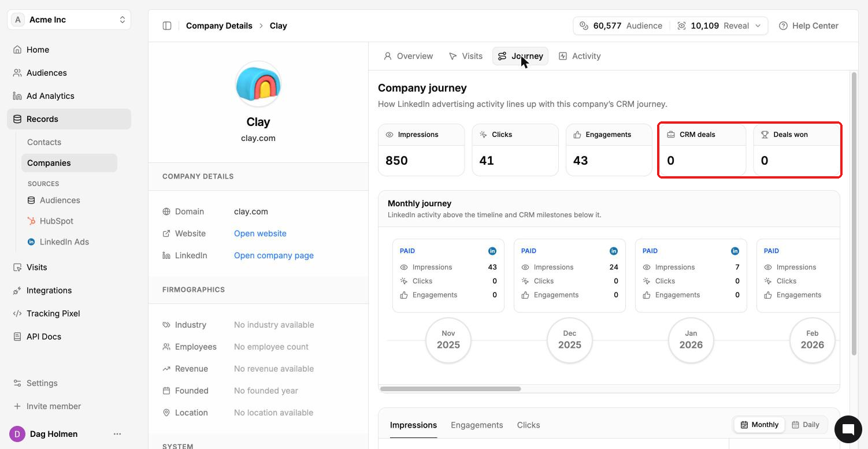The height and width of the screenshot is (449, 868).
Task: Select the Jan 2026 timeline marker
Action: click(x=691, y=340)
